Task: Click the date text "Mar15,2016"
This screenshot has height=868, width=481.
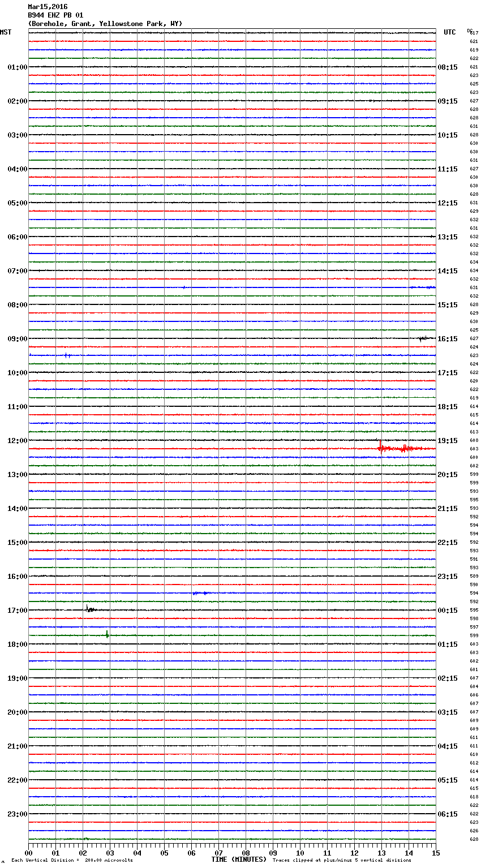Action: pos(48,7)
